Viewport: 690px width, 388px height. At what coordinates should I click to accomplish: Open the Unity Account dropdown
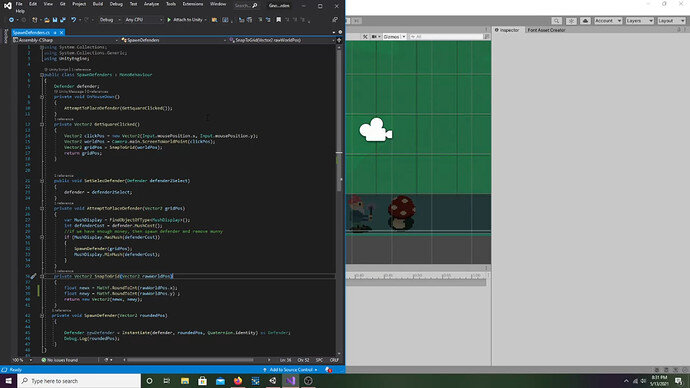tap(608, 21)
